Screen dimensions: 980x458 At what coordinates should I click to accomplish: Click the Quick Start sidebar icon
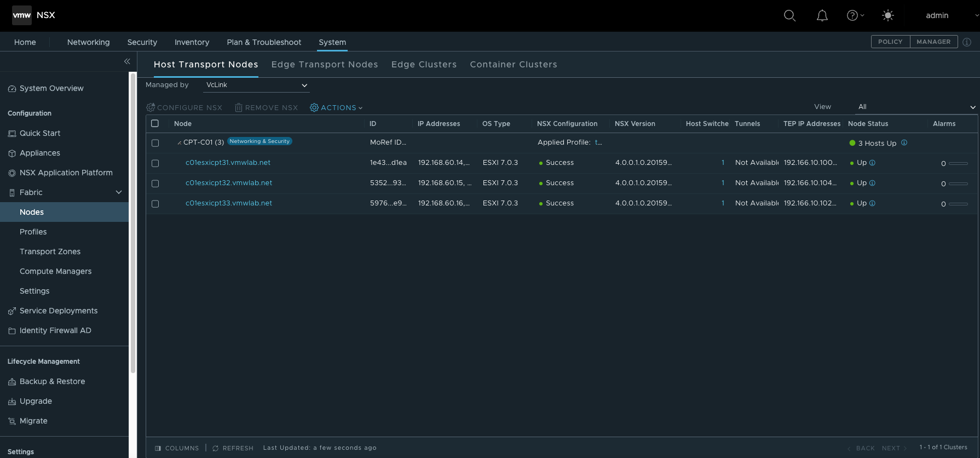coord(12,134)
